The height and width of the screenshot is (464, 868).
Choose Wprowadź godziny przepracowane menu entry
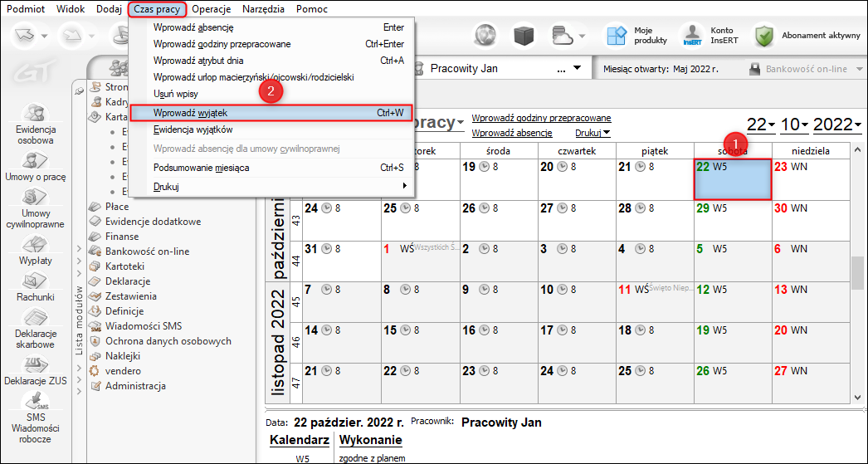[x=271, y=44]
